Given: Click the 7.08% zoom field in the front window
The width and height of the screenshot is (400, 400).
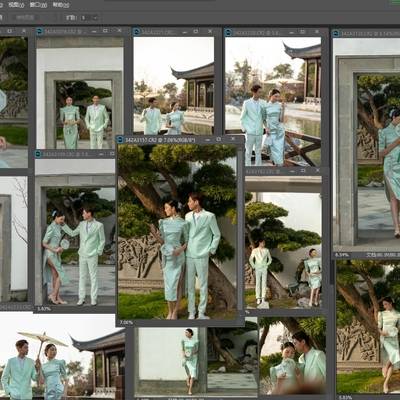Looking at the screenshot, I should [x=126, y=323].
